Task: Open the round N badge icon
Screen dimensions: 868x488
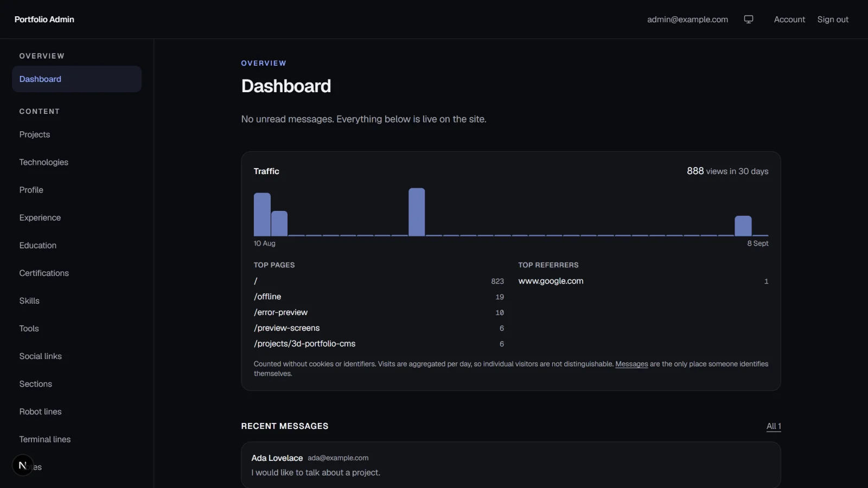Action: (x=23, y=465)
